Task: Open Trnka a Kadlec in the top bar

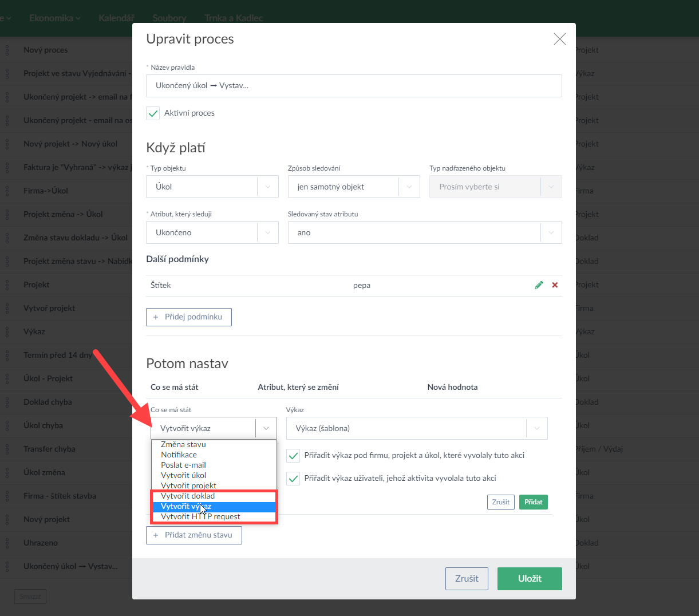Action: [x=234, y=18]
